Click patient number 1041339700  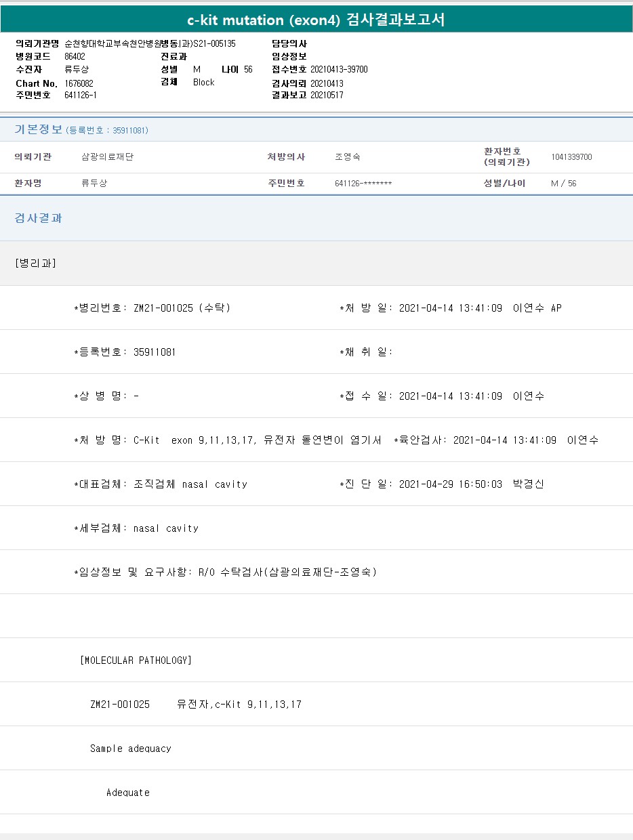tap(571, 157)
